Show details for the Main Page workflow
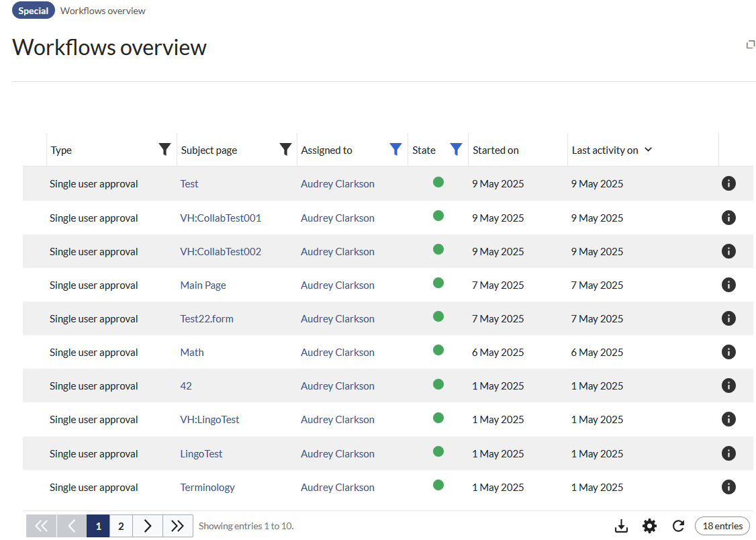 coord(728,285)
